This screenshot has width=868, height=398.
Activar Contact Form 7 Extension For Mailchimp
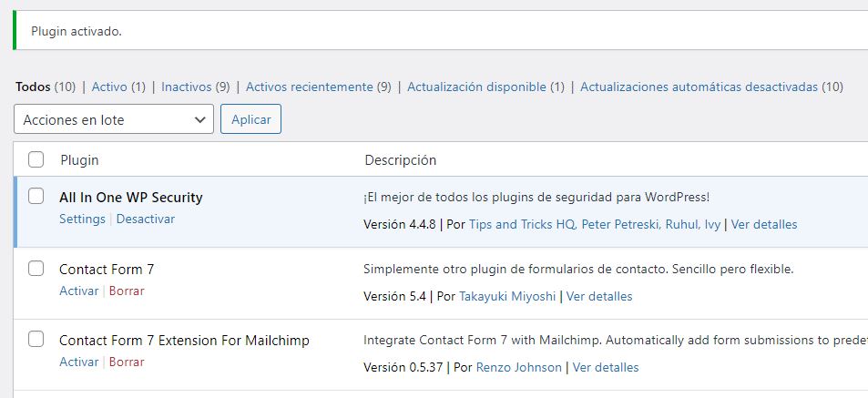(78, 362)
